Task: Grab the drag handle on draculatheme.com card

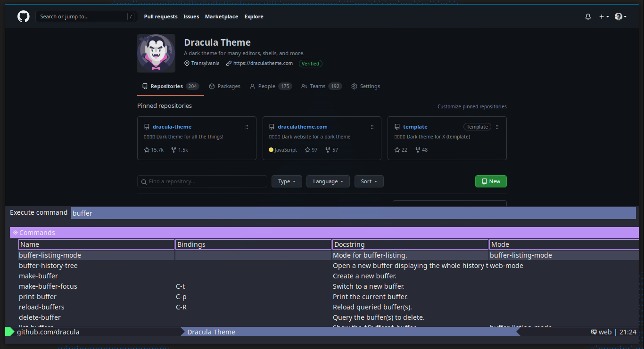Action: coord(372,127)
